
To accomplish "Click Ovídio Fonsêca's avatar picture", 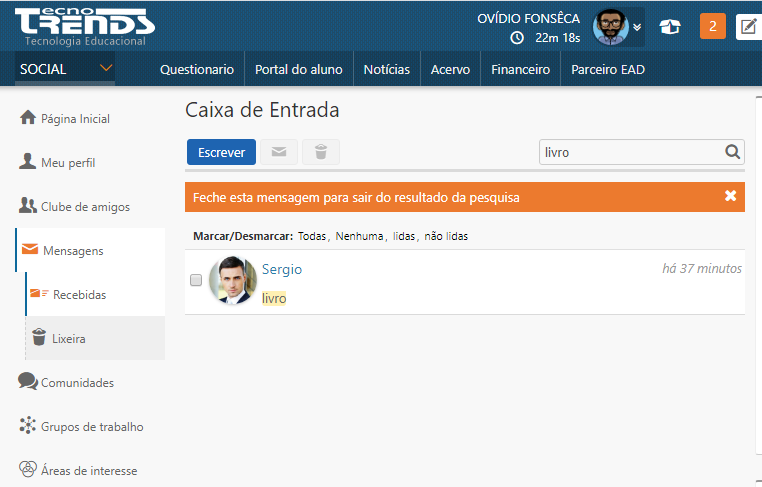I will point(610,27).
